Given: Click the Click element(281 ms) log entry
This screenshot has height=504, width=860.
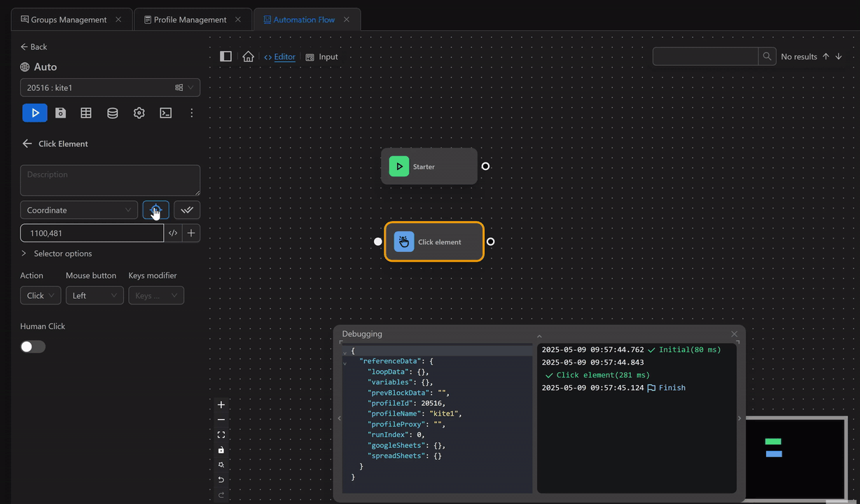Looking at the screenshot, I should coord(597,375).
